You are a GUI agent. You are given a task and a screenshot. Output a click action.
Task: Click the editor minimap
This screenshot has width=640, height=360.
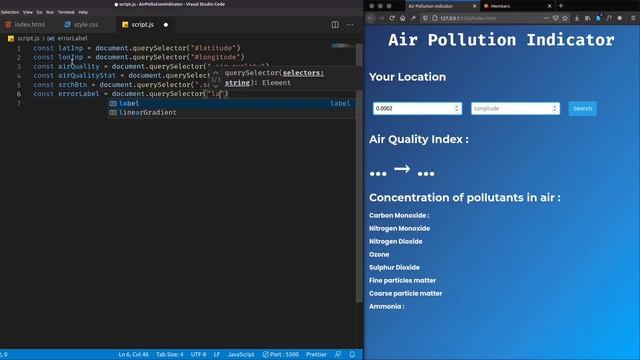pyautogui.click(x=342, y=46)
